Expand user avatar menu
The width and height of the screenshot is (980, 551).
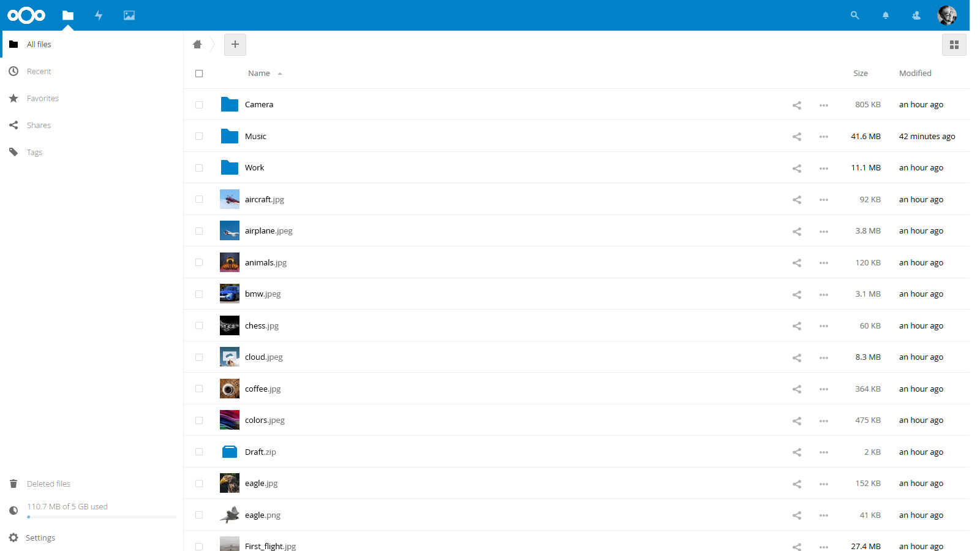click(x=946, y=15)
